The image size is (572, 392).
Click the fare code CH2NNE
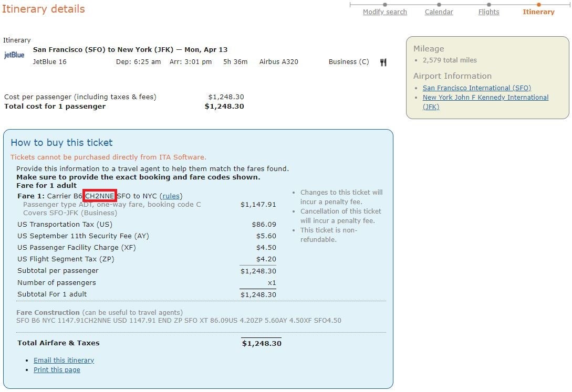coord(100,196)
